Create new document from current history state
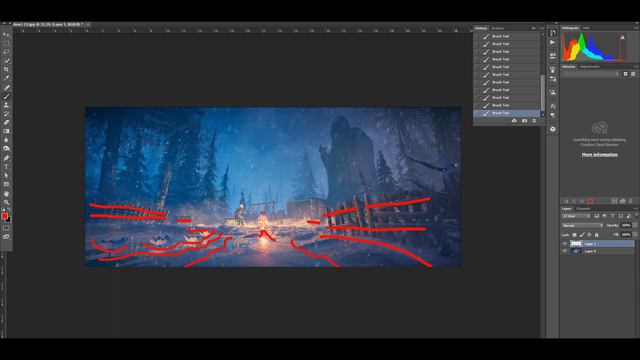 pos(514,121)
